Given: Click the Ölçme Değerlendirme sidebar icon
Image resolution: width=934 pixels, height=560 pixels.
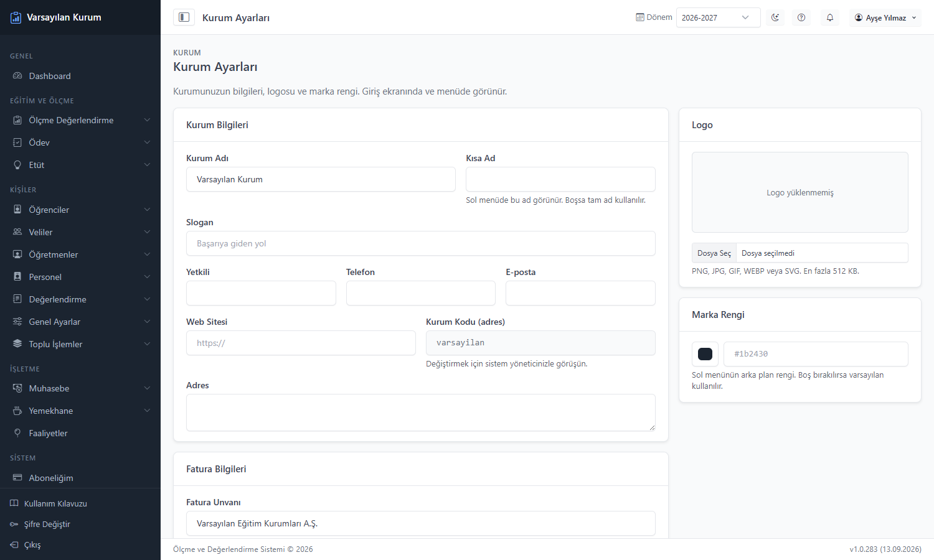Looking at the screenshot, I should pyautogui.click(x=17, y=120).
